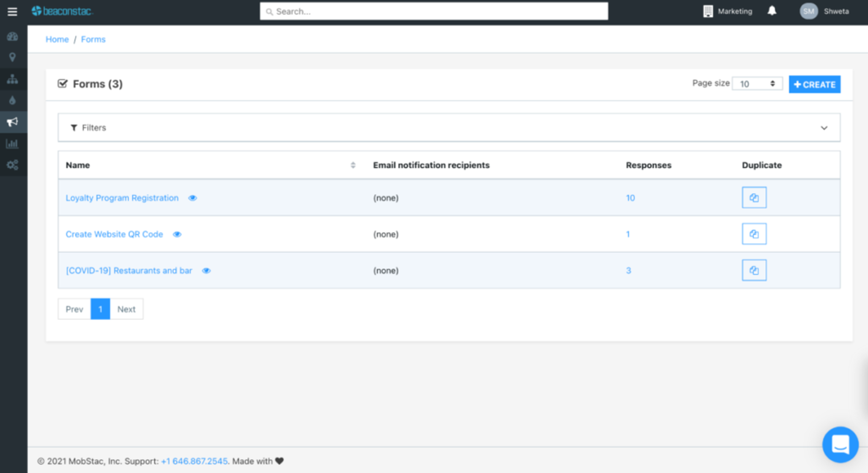Click into the Search input field
This screenshot has width=868, height=473.
(434, 12)
